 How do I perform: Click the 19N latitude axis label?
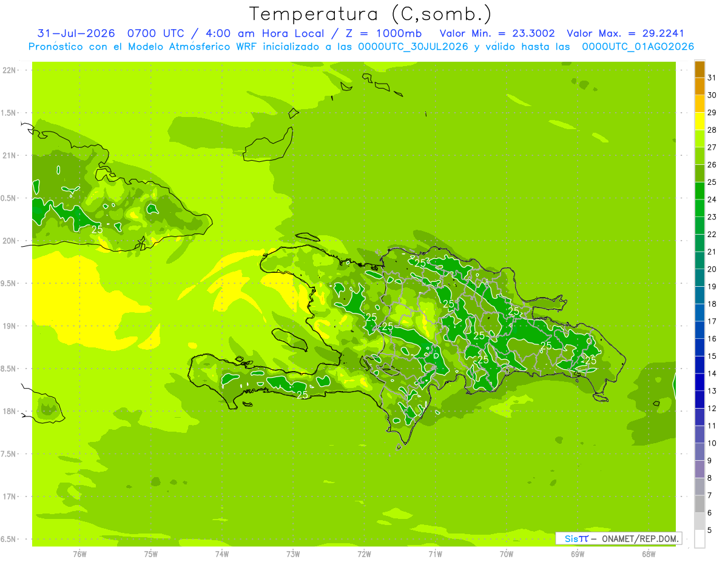pyautogui.click(x=10, y=326)
